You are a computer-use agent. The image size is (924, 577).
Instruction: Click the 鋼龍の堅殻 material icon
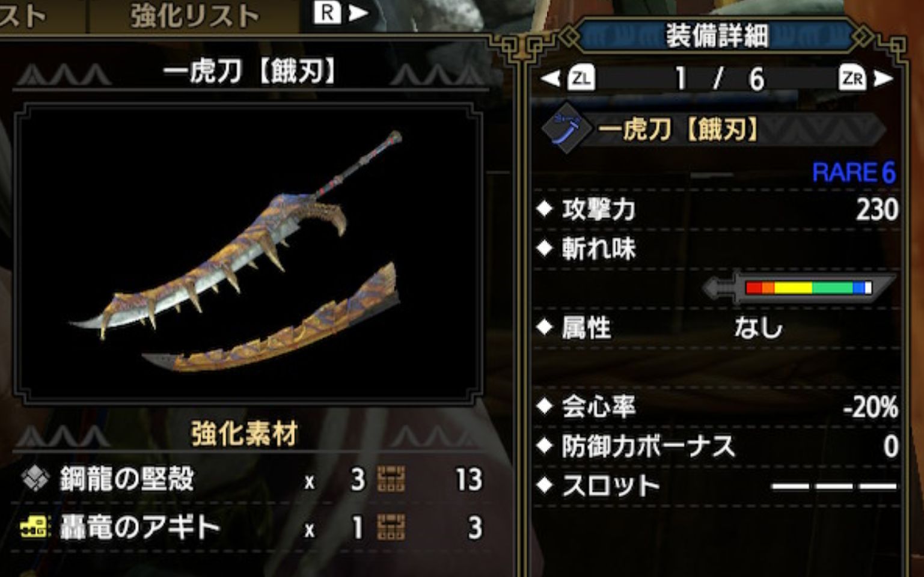35,479
